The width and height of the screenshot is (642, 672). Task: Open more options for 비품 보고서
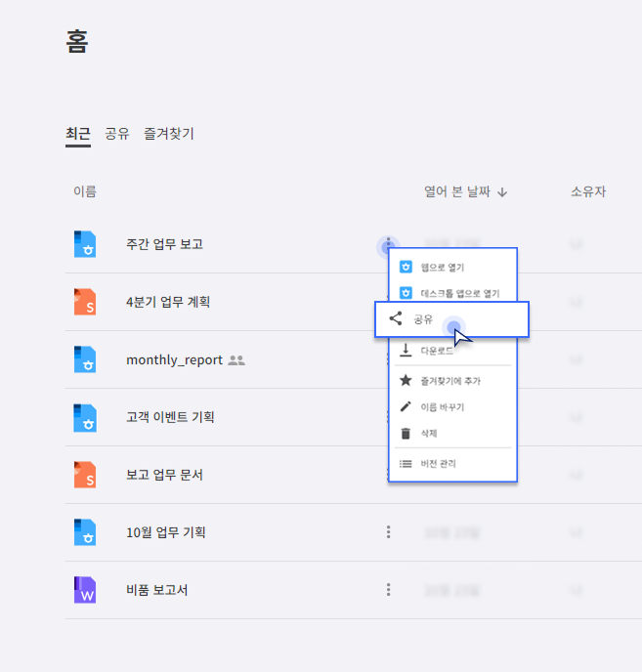point(389,590)
